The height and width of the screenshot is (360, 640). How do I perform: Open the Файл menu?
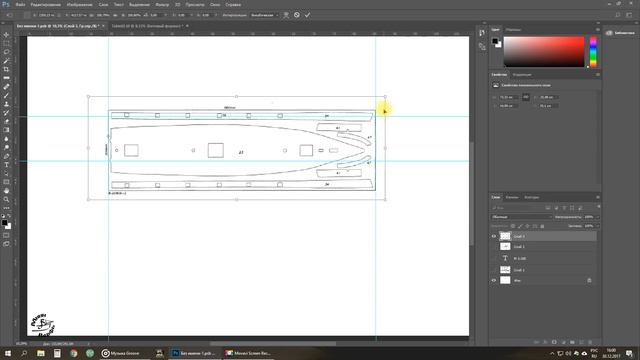20,4
